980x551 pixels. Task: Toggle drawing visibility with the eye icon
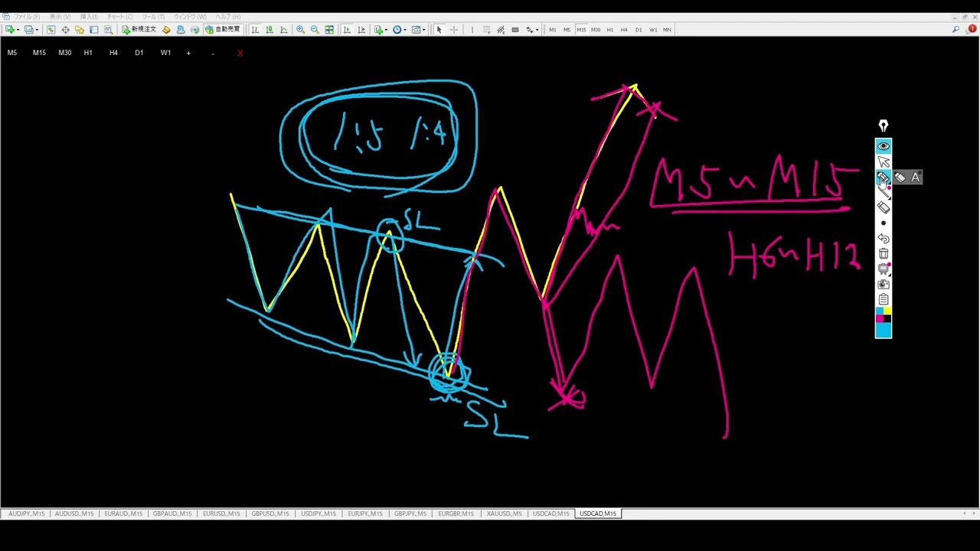tap(884, 146)
